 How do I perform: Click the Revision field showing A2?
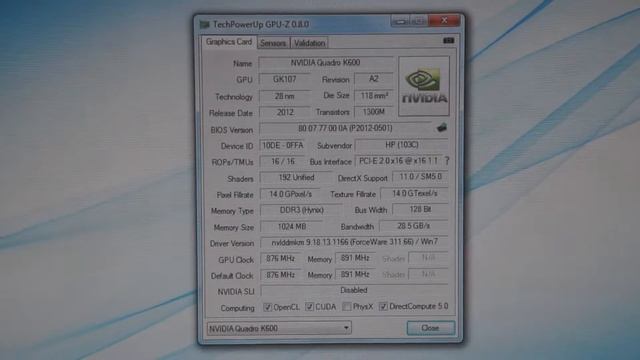click(x=373, y=79)
